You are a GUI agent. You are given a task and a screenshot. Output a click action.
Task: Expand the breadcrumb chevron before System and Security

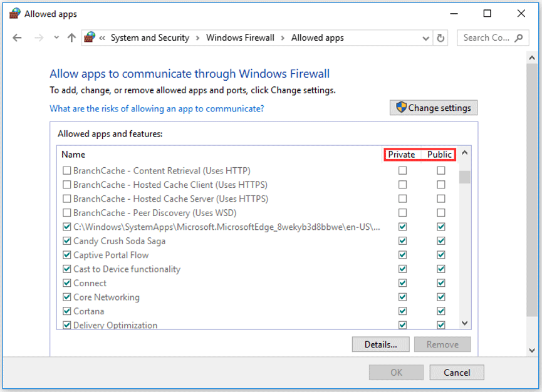click(x=102, y=38)
